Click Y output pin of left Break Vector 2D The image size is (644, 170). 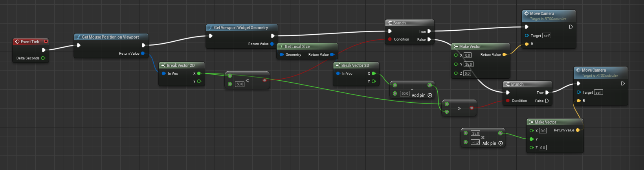pyautogui.click(x=199, y=81)
